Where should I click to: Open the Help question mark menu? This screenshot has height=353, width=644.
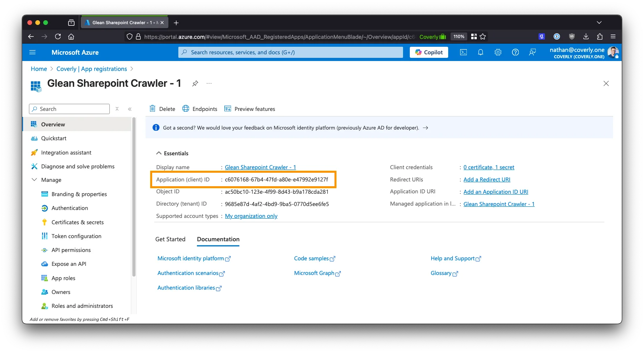[515, 52]
